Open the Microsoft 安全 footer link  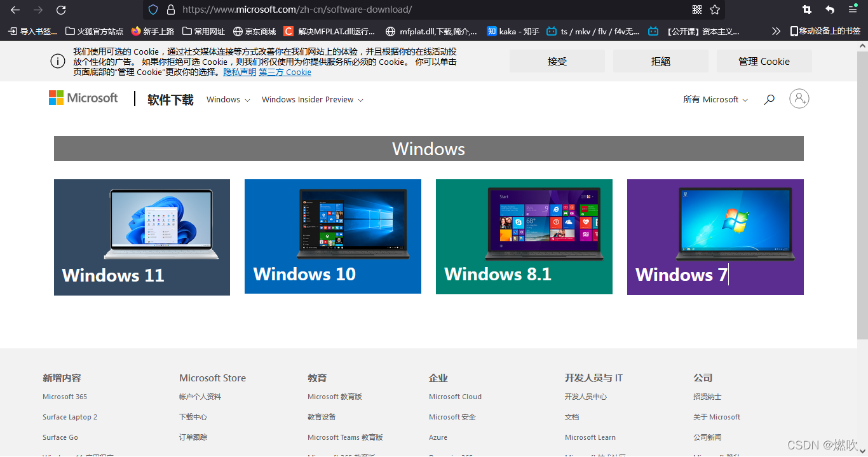(452, 417)
